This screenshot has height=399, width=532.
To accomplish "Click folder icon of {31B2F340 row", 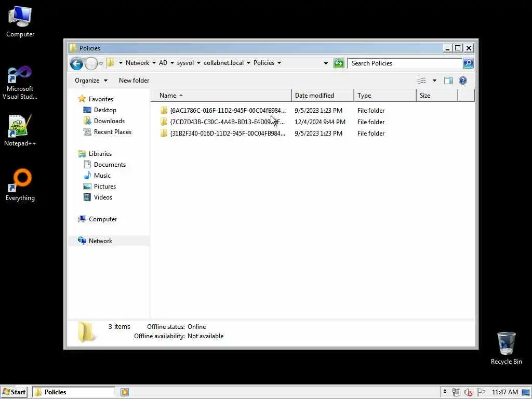I will (x=164, y=133).
